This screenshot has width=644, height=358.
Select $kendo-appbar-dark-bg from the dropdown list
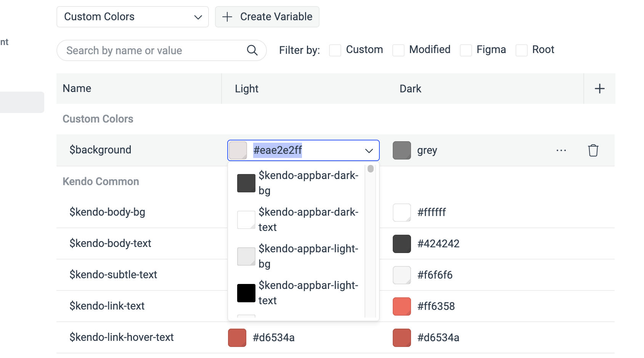point(308,183)
